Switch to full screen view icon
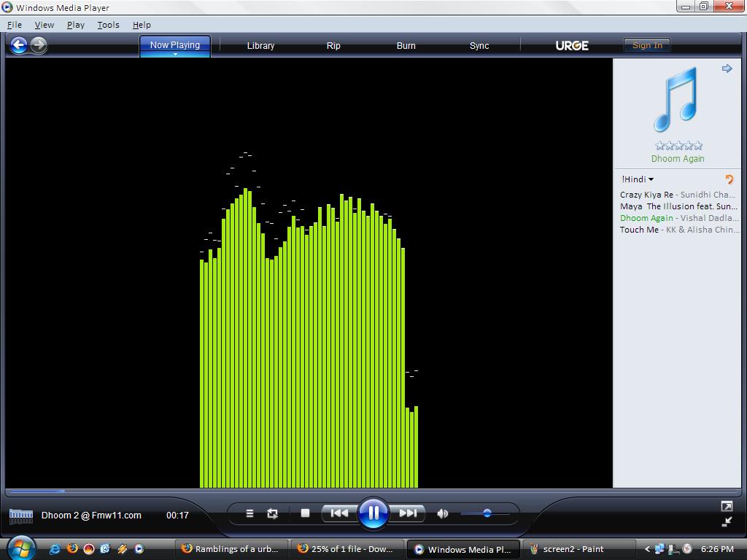Screen dimensions: 747x560 pos(727,506)
